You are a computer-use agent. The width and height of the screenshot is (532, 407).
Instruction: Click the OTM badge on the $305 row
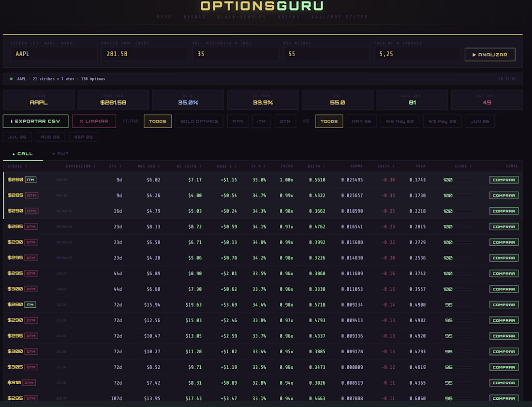[x=31, y=367]
